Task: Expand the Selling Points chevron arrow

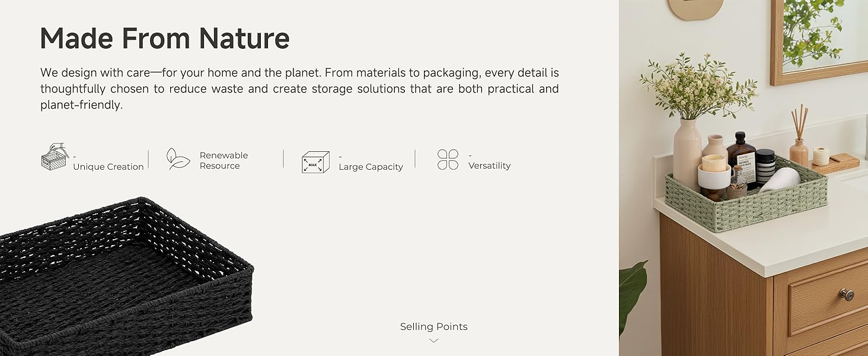Action: click(434, 341)
